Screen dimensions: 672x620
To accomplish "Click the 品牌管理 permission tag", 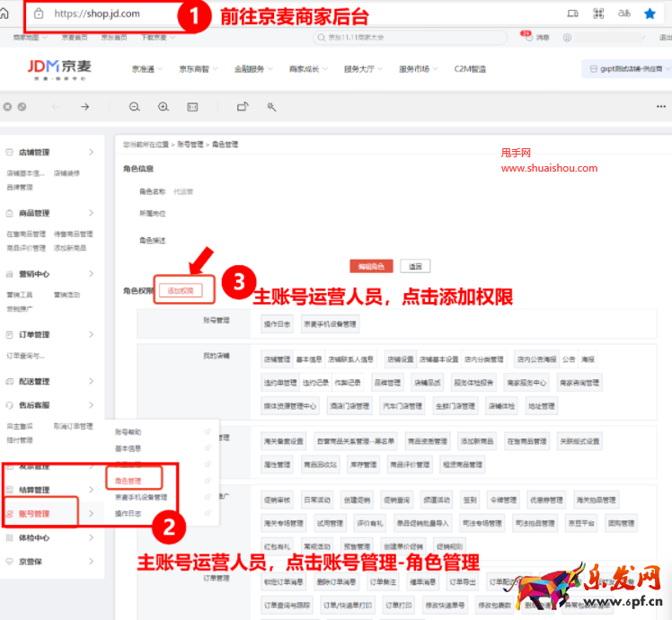I will coord(387,383).
